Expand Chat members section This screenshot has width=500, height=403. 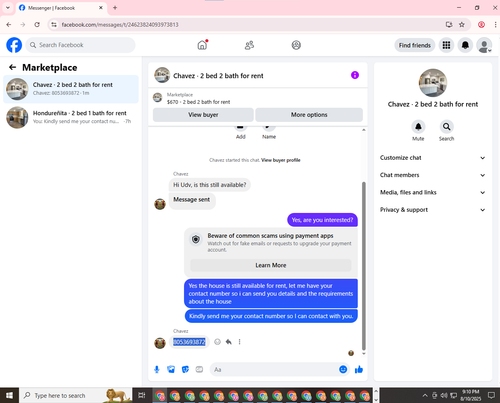433,175
